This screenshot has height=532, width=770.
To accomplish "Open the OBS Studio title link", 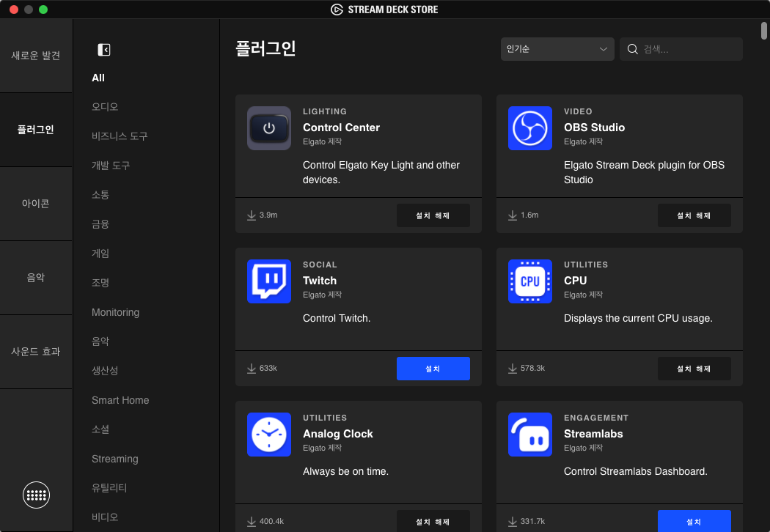I will tap(594, 128).
